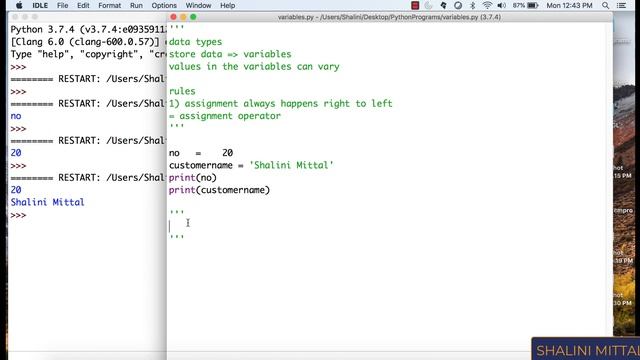Open the Window menu
Screen dimensions: 640x360
(x=198, y=5)
